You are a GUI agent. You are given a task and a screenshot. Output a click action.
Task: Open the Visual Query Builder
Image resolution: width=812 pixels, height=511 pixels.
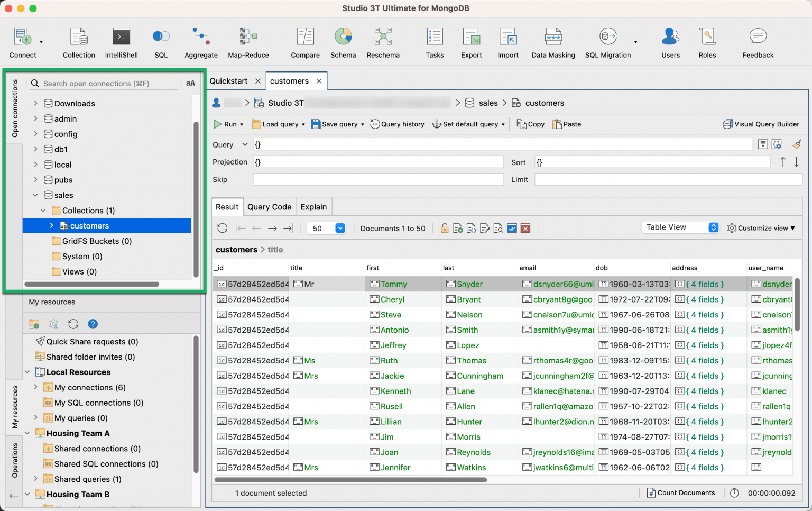click(761, 124)
